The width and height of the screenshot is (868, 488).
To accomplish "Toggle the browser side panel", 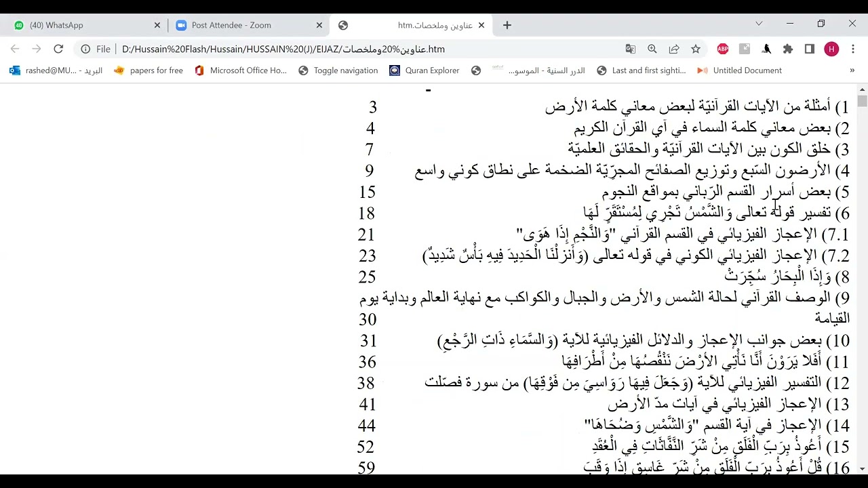I will tap(810, 49).
